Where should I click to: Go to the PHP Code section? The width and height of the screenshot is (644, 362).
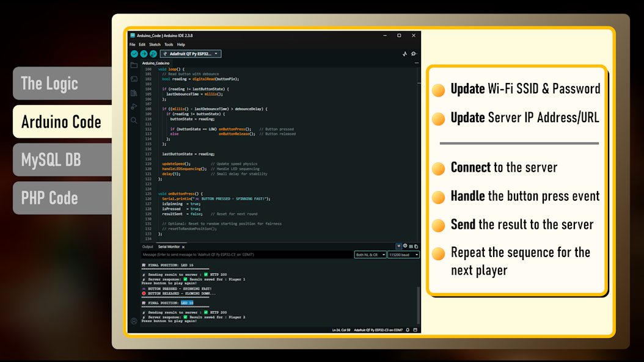pos(62,198)
